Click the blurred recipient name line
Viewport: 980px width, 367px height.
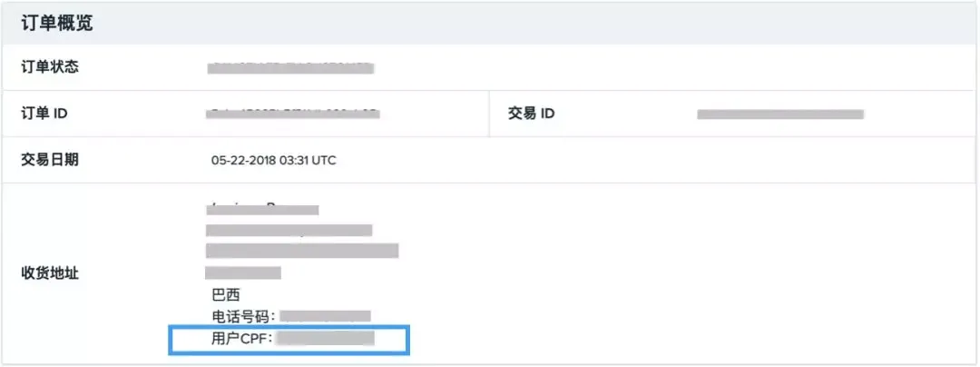click(x=264, y=209)
